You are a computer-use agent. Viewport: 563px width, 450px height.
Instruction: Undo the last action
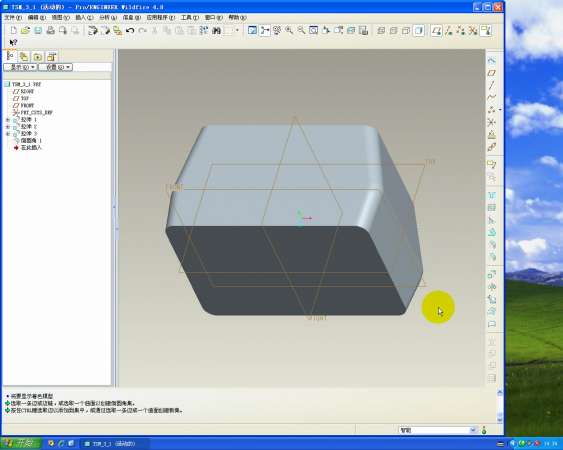click(x=130, y=31)
